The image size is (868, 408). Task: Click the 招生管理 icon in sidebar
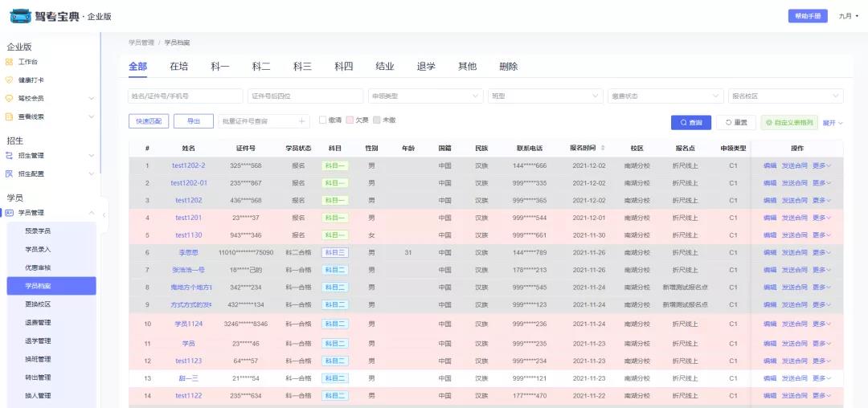[x=9, y=155]
